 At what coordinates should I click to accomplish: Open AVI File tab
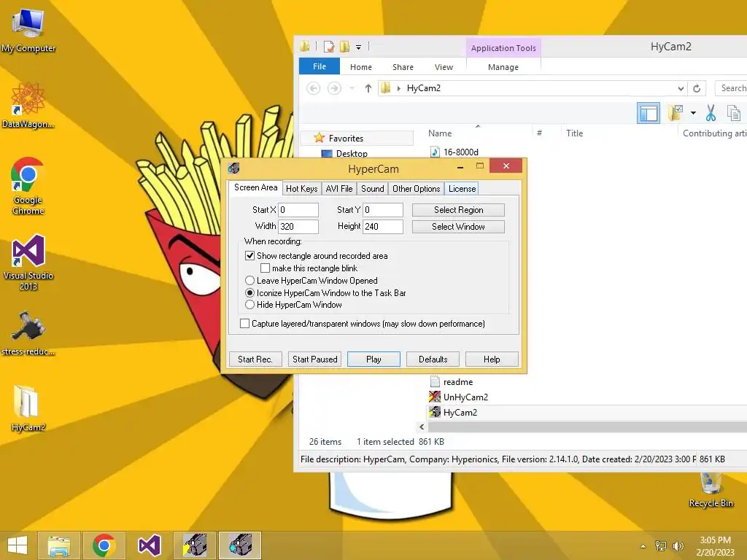(x=339, y=189)
